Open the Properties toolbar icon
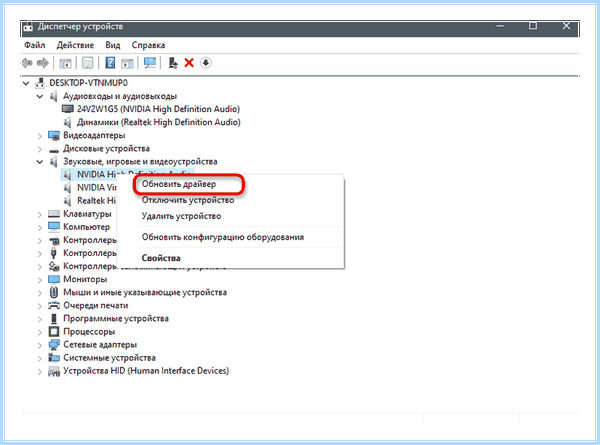This screenshot has height=445, width=600. 88,63
